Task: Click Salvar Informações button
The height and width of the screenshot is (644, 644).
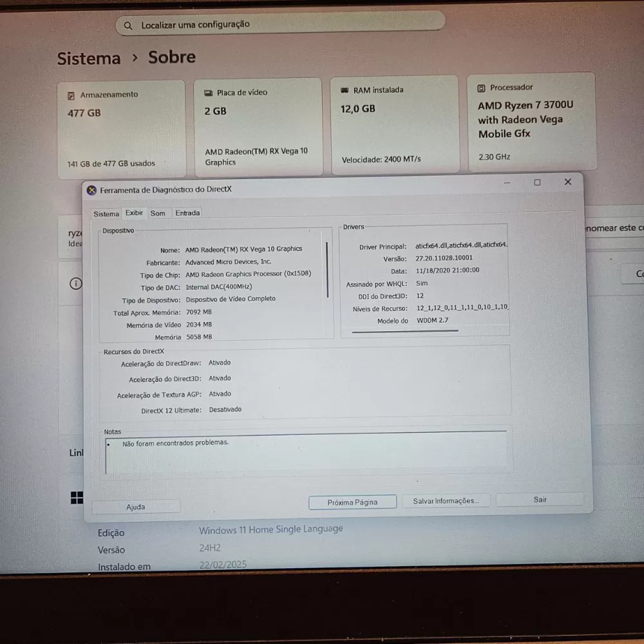Action: [x=446, y=501]
